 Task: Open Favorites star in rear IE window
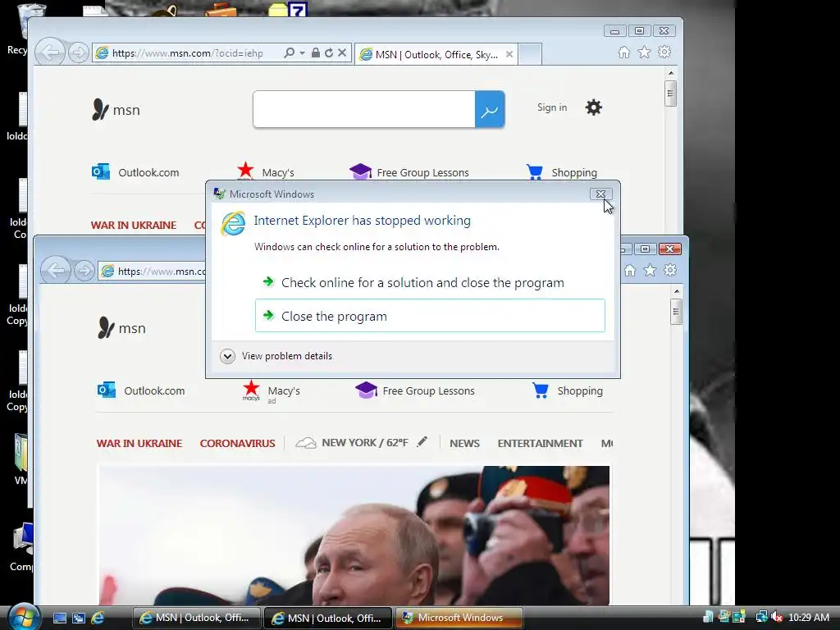(644, 52)
